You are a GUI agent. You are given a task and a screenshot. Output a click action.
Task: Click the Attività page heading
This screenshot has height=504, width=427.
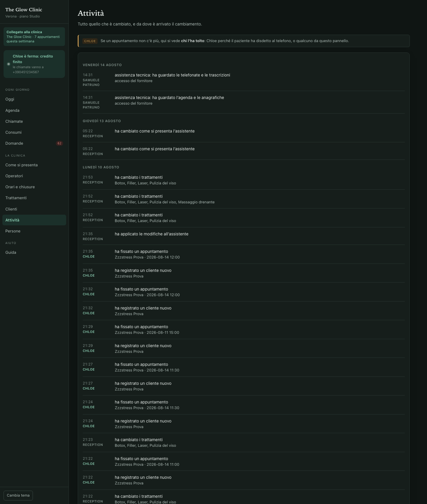coord(91,13)
